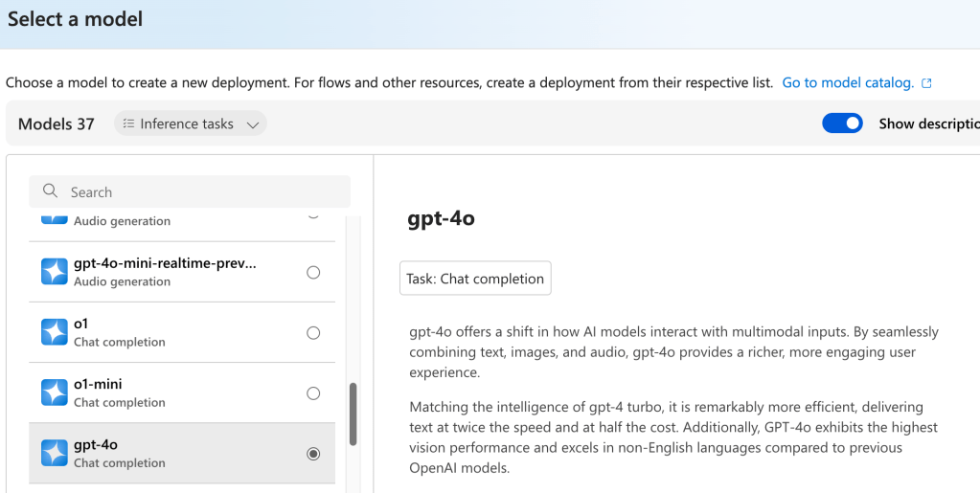The height and width of the screenshot is (493, 980).
Task: Toggle off the Show descriptions switch
Action: coord(842,123)
